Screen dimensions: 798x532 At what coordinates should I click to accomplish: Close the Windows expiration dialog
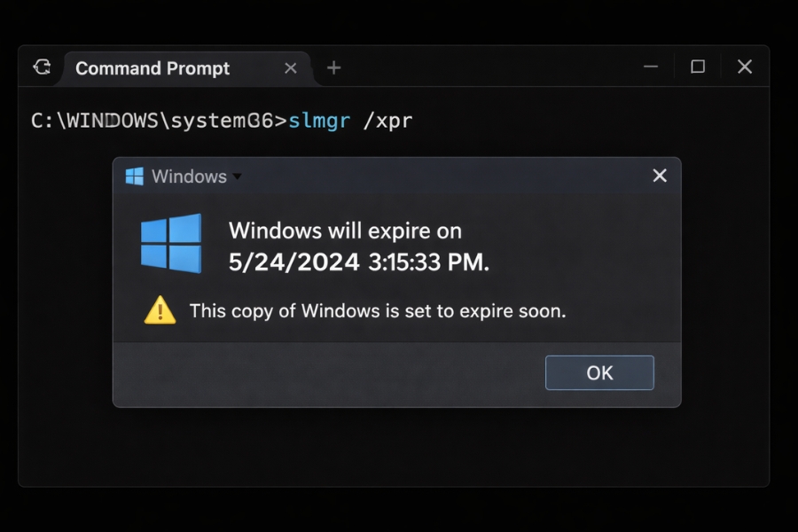click(x=659, y=176)
